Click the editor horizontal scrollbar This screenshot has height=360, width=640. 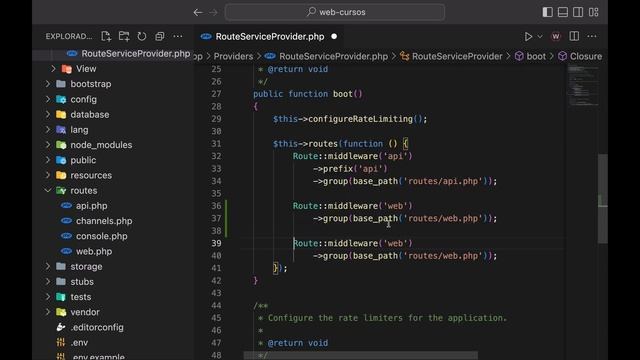360,355
